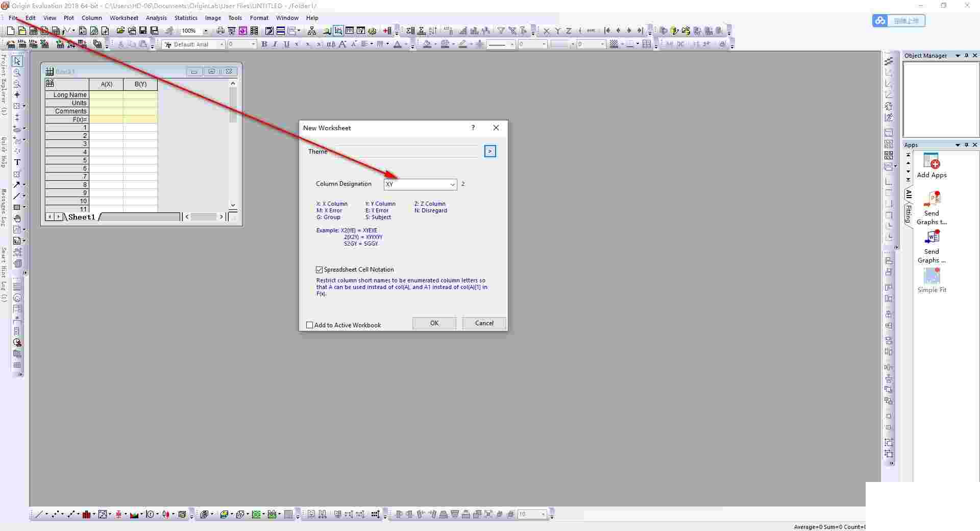Screen dimensions: 980x531
Task: Apply Bold text formatting
Action: 264,44
